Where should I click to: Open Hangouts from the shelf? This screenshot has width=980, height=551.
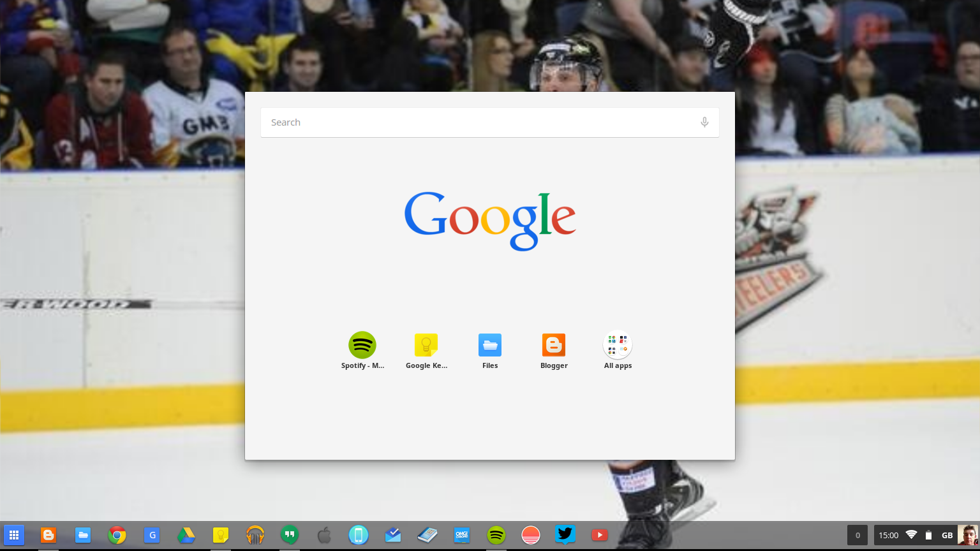tap(289, 535)
